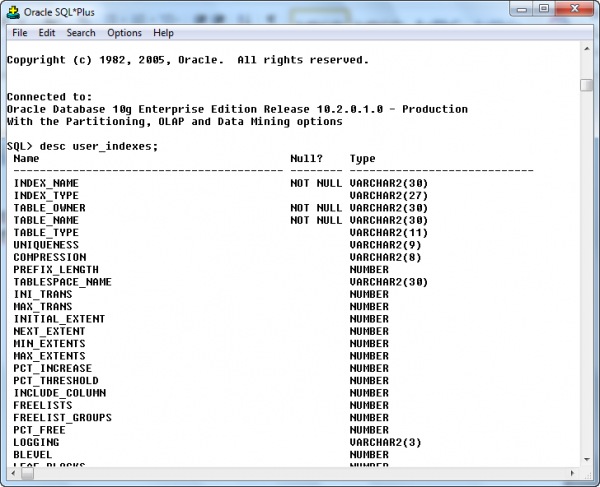Click the MAX_TRANS column row
The height and width of the screenshot is (487, 600).
(201, 306)
